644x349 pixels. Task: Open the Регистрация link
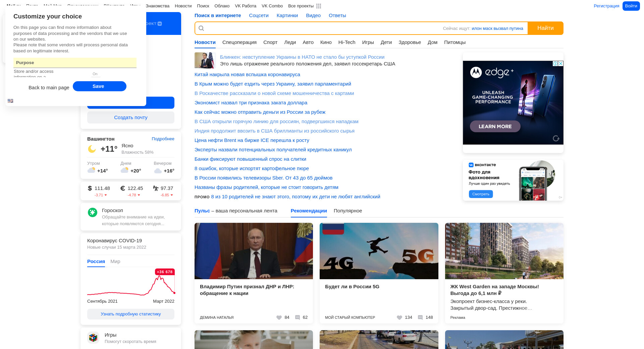pos(606,6)
